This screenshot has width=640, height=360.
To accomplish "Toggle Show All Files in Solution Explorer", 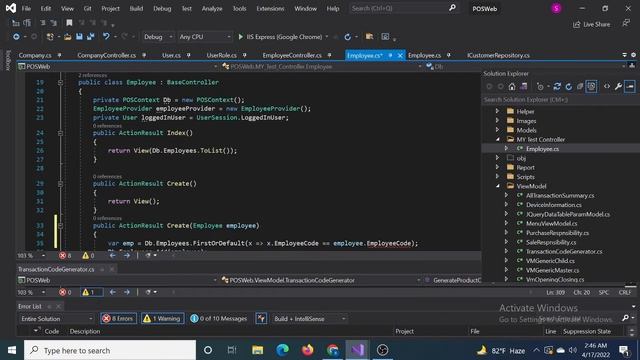I will pos(591,87).
